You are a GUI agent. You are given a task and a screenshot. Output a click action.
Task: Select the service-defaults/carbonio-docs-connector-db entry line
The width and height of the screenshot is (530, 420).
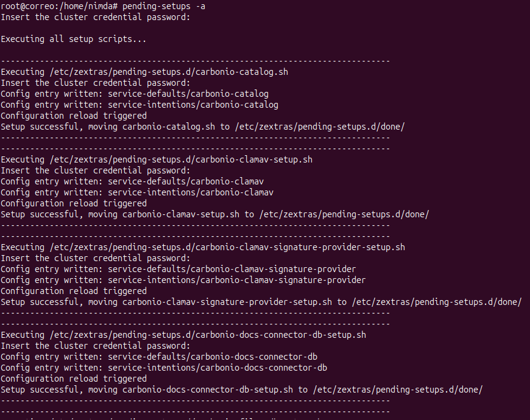pos(158,357)
